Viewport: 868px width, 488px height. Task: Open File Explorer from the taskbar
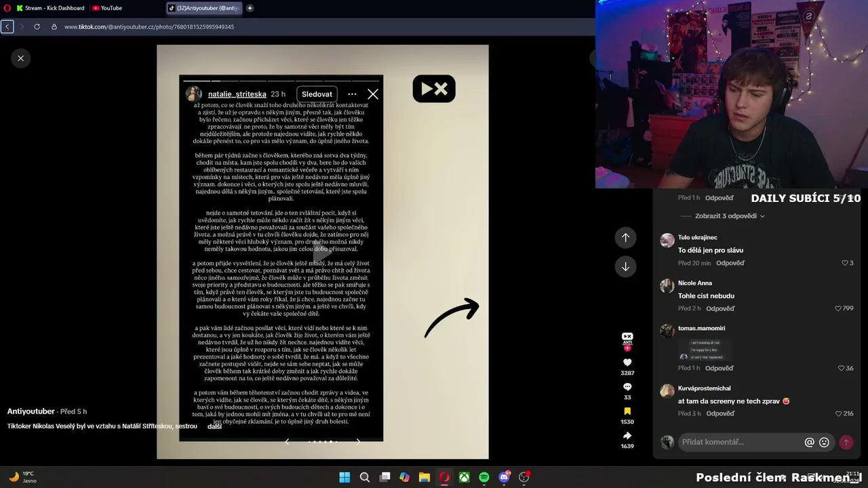click(424, 477)
